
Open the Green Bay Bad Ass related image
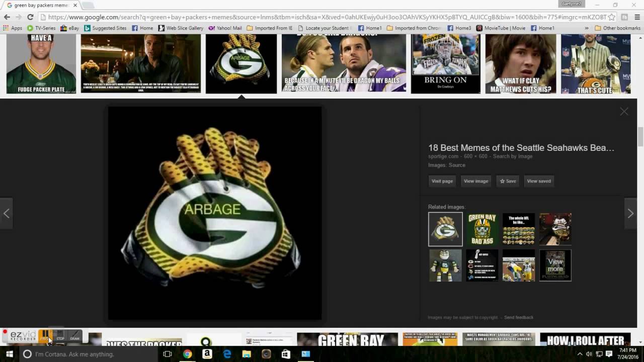tap(482, 229)
